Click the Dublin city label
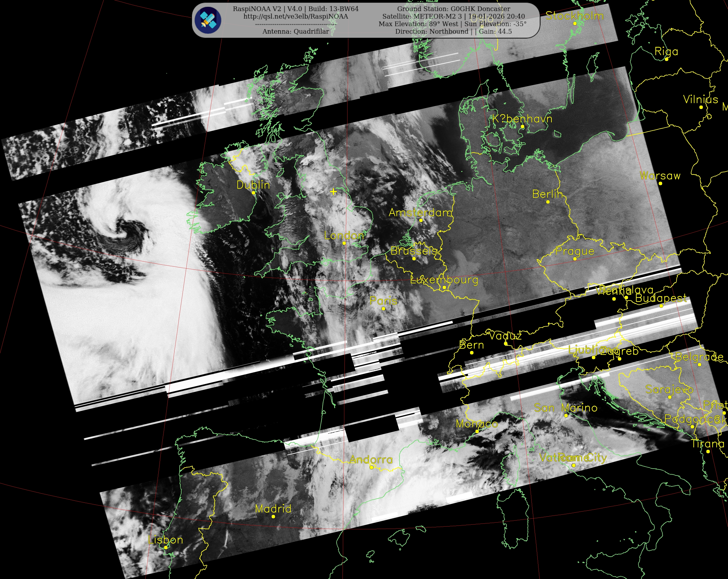This screenshot has height=579, width=728. tap(253, 185)
